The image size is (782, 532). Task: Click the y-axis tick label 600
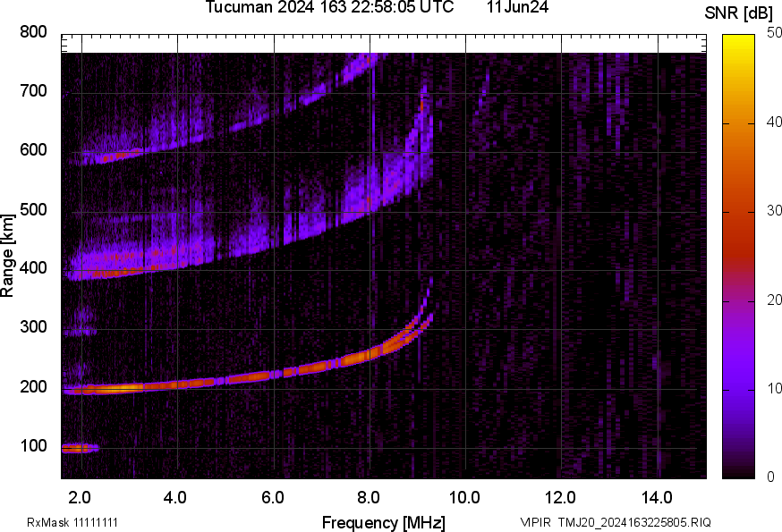(33, 150)
